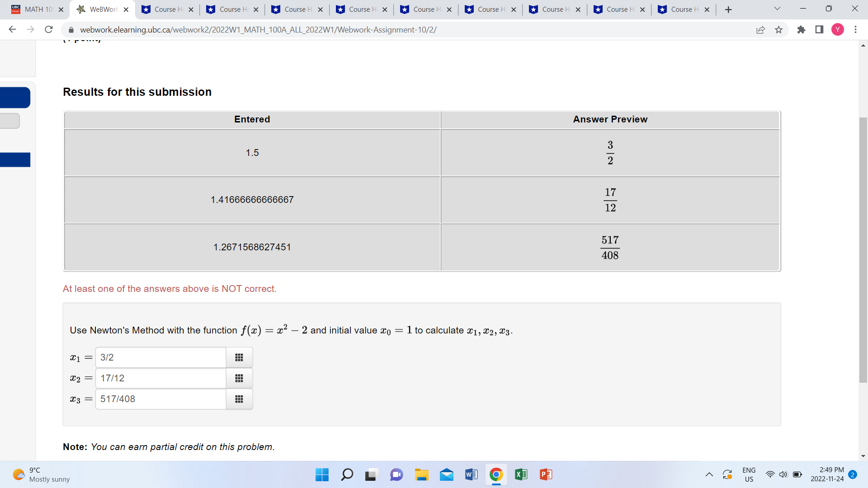868x488 pixels.
Task: Open equation editor for the x1 answer field
Action: click(239, 357)
